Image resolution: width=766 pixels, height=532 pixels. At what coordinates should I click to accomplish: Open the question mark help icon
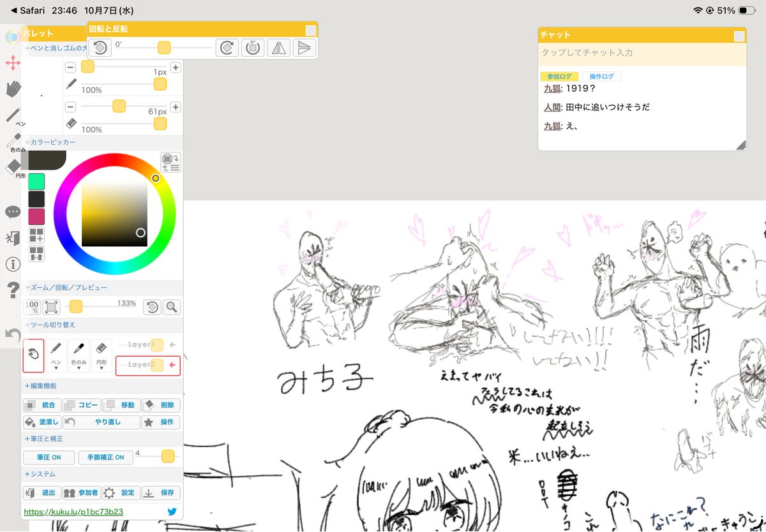(x=13, y=291)
